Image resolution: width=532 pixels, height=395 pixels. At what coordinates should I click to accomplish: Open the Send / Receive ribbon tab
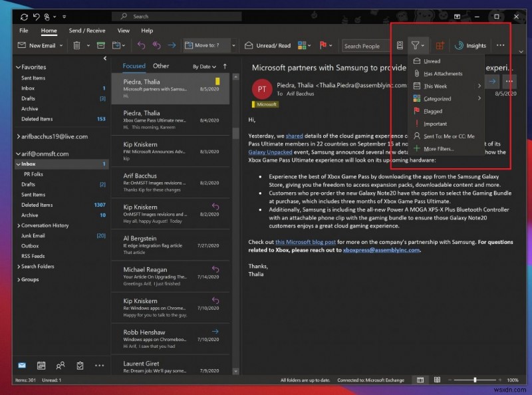coord(87,31)
